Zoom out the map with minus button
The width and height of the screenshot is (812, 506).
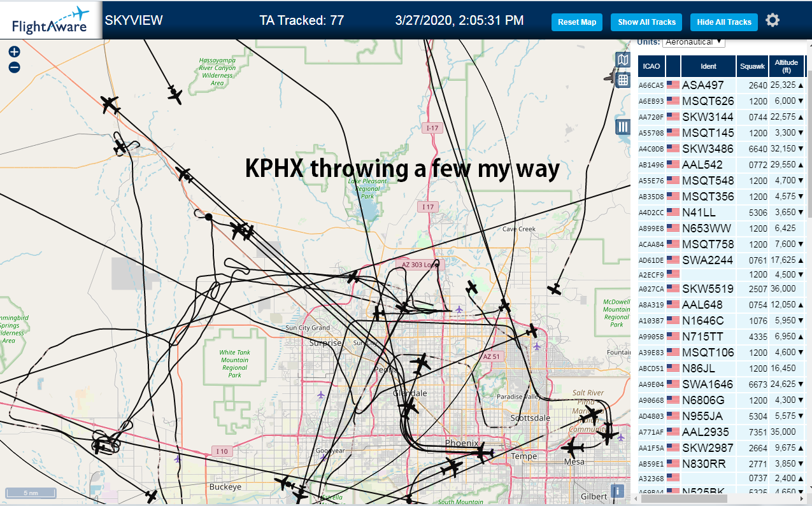coord(14,67)
